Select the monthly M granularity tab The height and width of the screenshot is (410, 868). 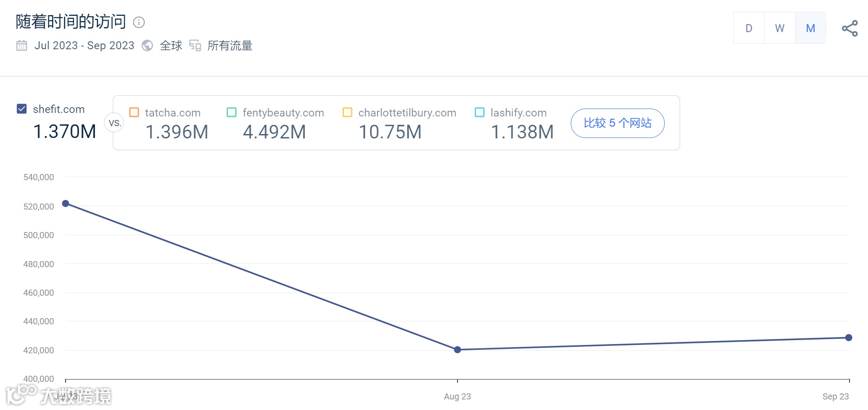click(810, 28)
